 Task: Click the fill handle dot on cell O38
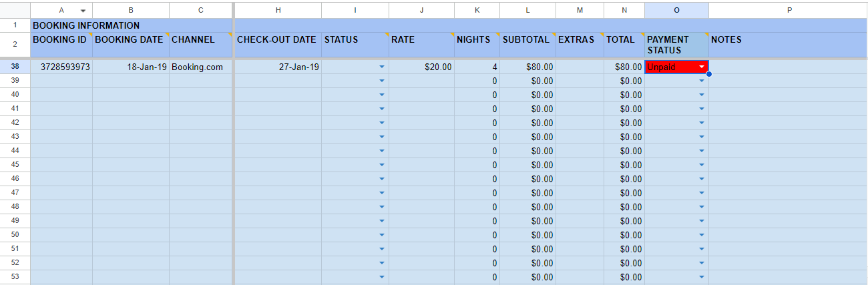(x=708, y=74)
